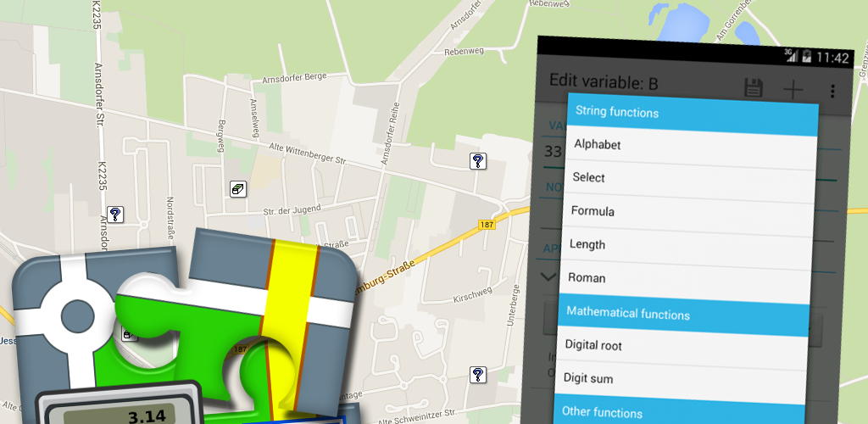Click mystery cache icon near Alte Schweinitzer Str.
This screenshot has width=868, height=424.
click(478, 375)
